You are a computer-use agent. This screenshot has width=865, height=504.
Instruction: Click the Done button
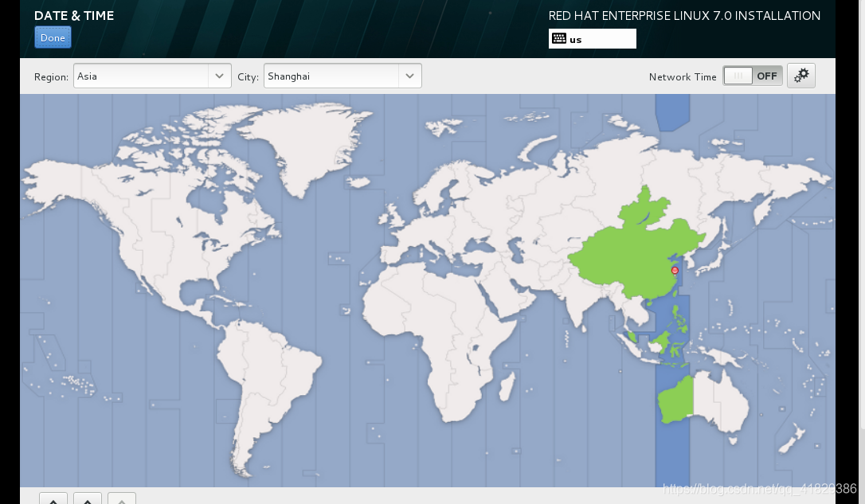pyautogui.click(x=53, y=37)
